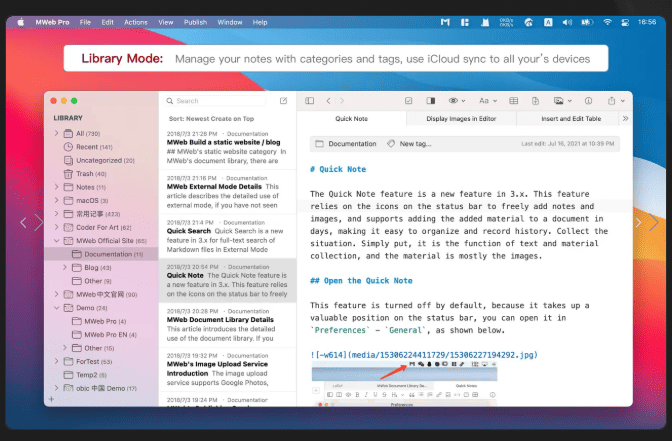Go back with the left chevron
The height and width of the screenshot is (441, 672).
(x=328, y=101)
